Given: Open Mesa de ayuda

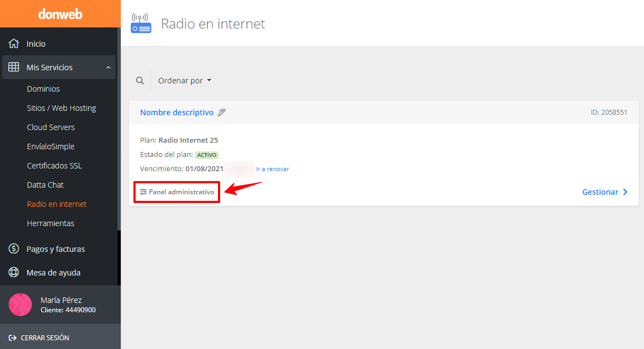Looking at the screenshot, I should [x=53, y=273].
